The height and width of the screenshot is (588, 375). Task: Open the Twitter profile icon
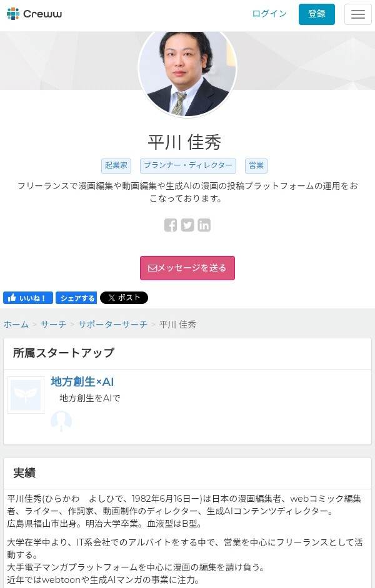[187, 225]
